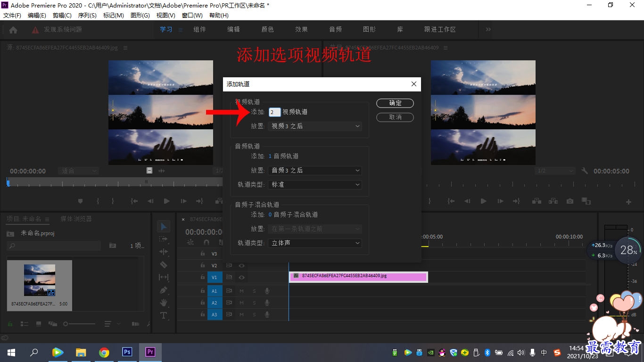Click Add Marker icon in Source monitor
The width and height of the screenshot is (644, 362).
point(80,201)
